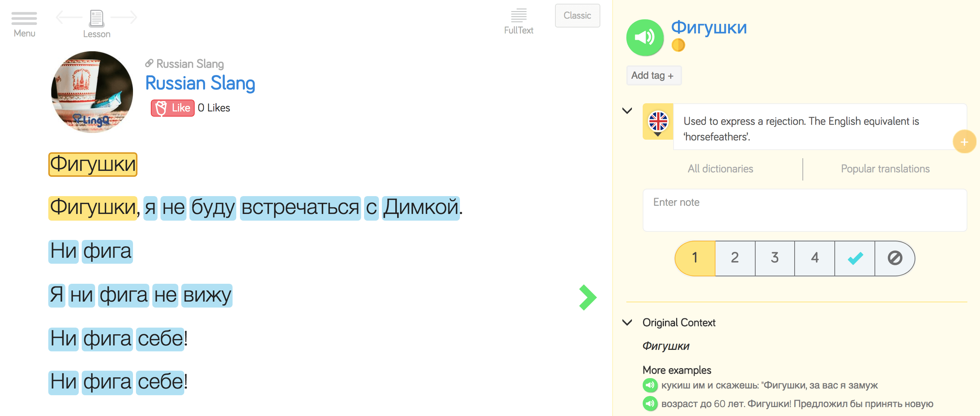Screen dimensions: 980x416
Task: Add new meaning with yellow plus button
Action: click(964, 142)
